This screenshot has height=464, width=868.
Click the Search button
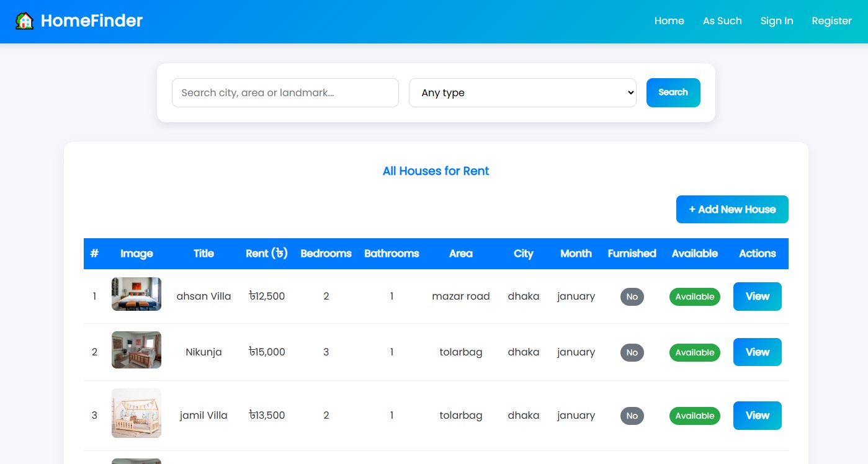click(x=673, y=92)
